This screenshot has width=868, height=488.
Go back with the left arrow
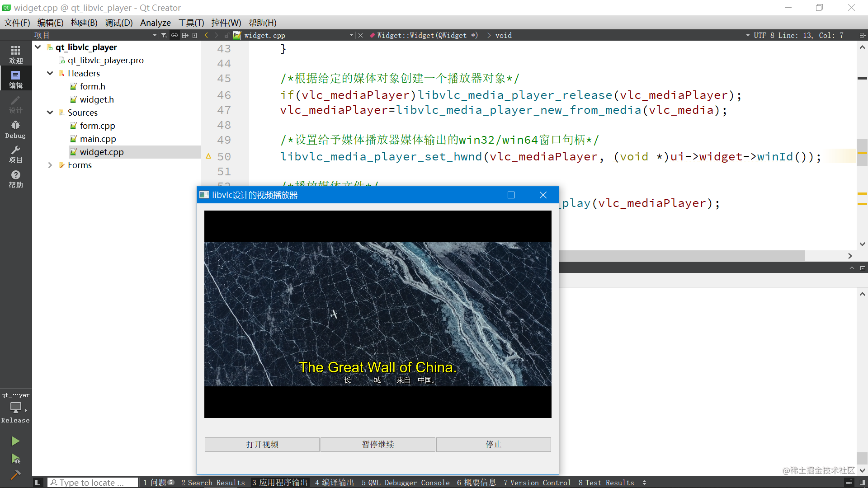[x=207, y=35]
